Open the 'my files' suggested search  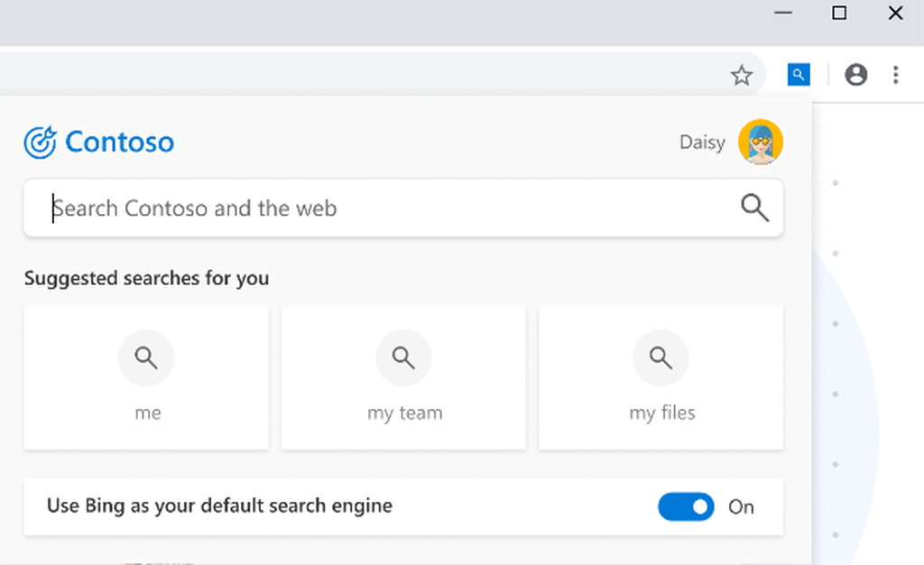(x=661, y=377)
